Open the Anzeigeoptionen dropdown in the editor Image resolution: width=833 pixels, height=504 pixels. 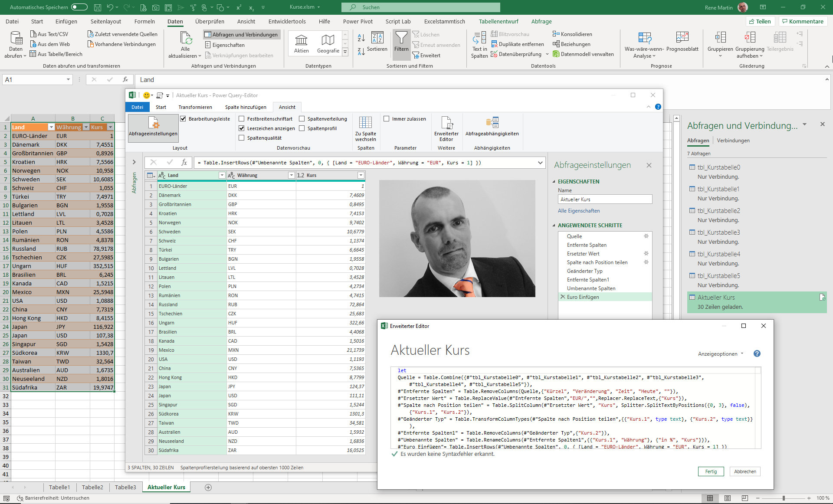pyautogui.click(x=720, y=353)
